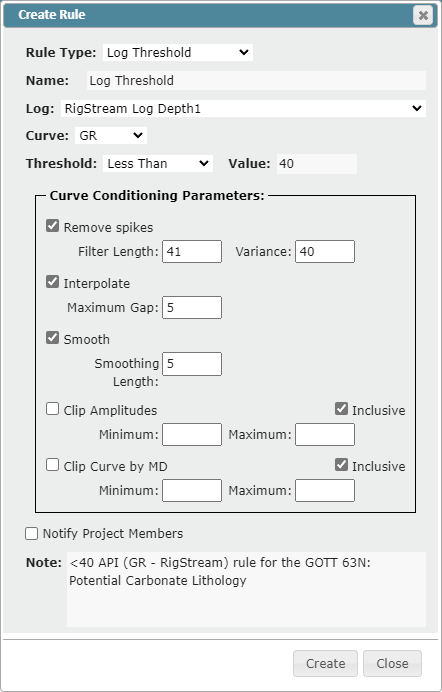The image size is (442, 692).
Task: Toggle Inclusive for Clip Amplitudes
Action: click(341, 409)
